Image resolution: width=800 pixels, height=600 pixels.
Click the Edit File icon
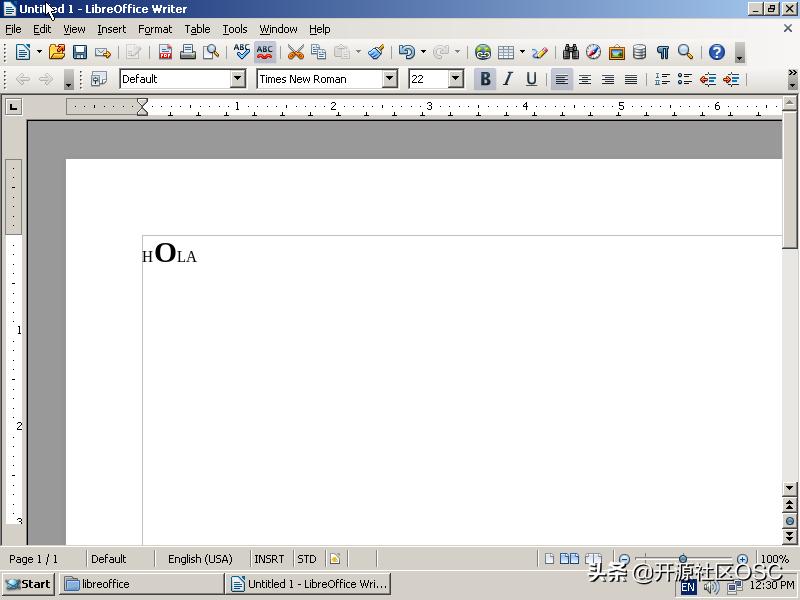tap(134, 52)
